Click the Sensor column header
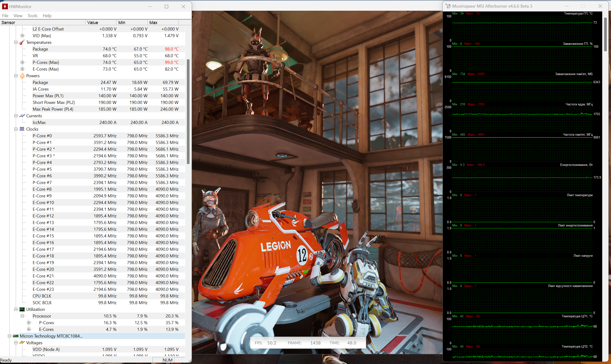 [x=43, y=22]
